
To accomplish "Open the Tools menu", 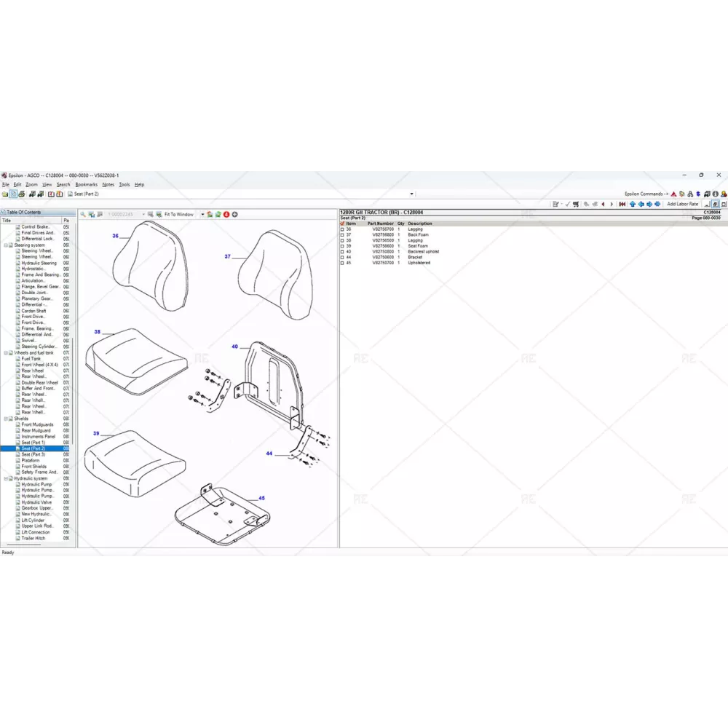I will point(124,185).
